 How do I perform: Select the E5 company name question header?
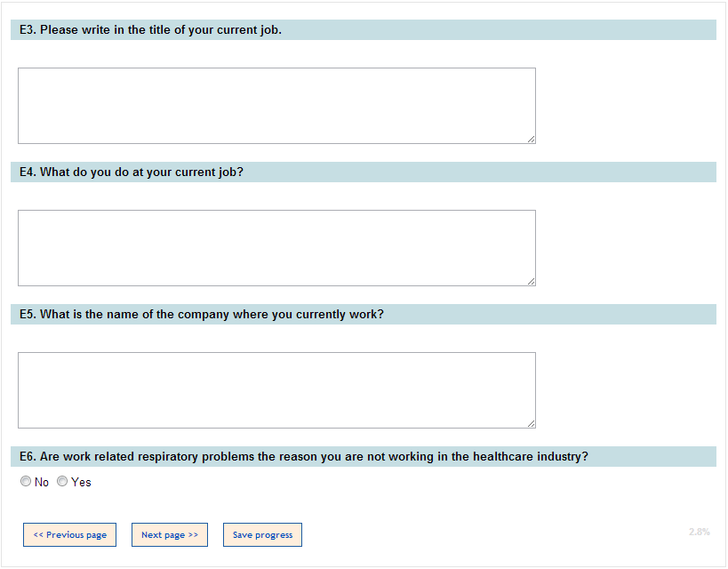point(202,315)
